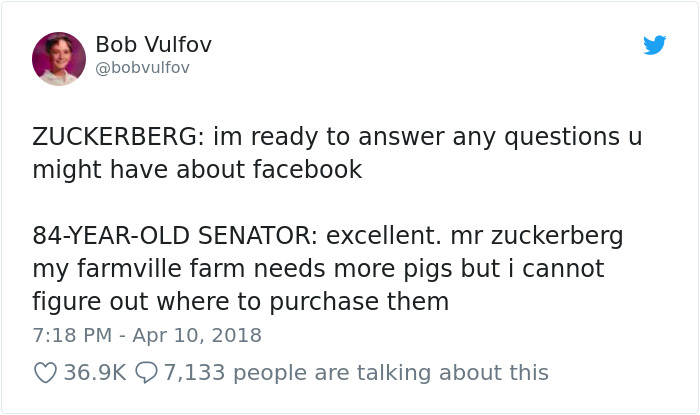Screen dimensions: 700x415
Task: Open the 7:18 PM timestamp link
Action: click(72, 336)
